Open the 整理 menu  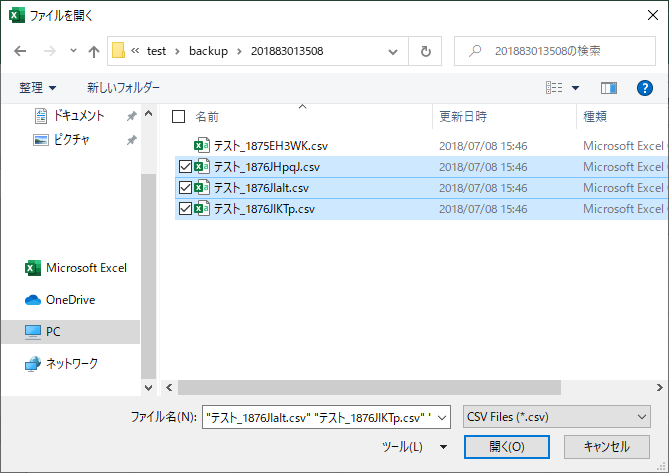pos(38,88)
